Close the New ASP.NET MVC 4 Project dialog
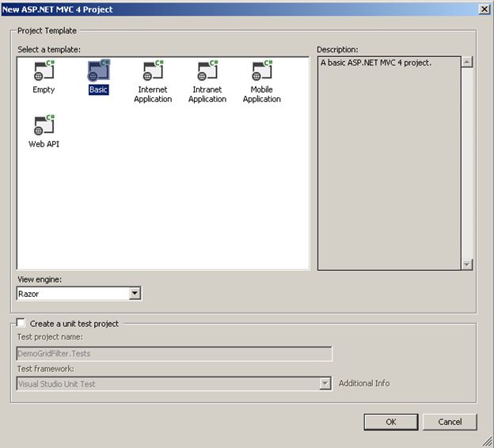This screenshot has height=448, width=494. (x=484, y=9)
